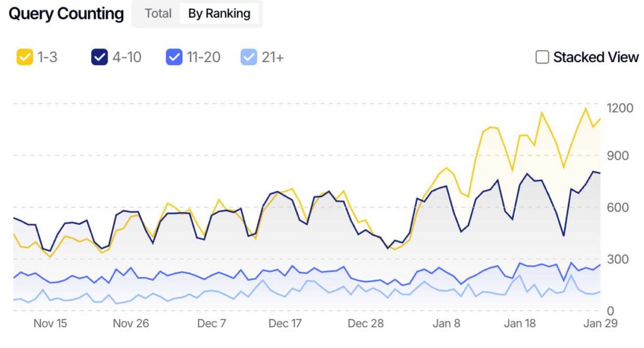The width and height of the screenshot is (644, 348).
Task: Enable the Stacked View checkbox
Action: pyautogui.click(x=542, y=57)
